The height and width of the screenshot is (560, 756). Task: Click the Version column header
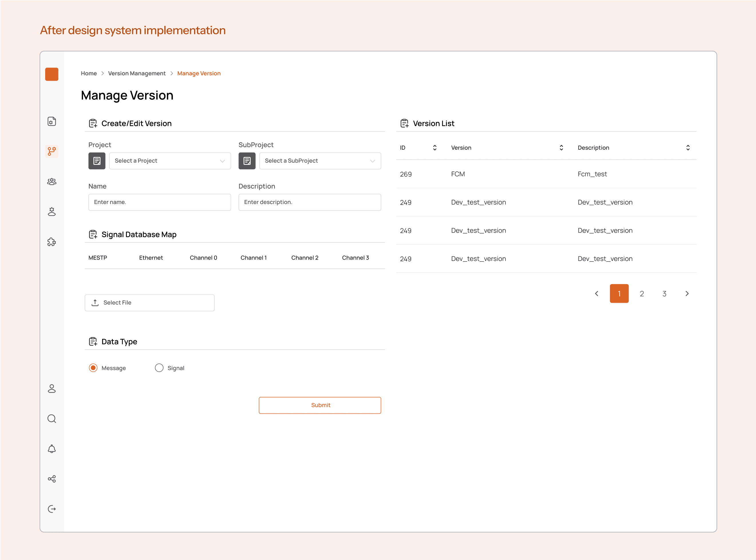[461, 148]
